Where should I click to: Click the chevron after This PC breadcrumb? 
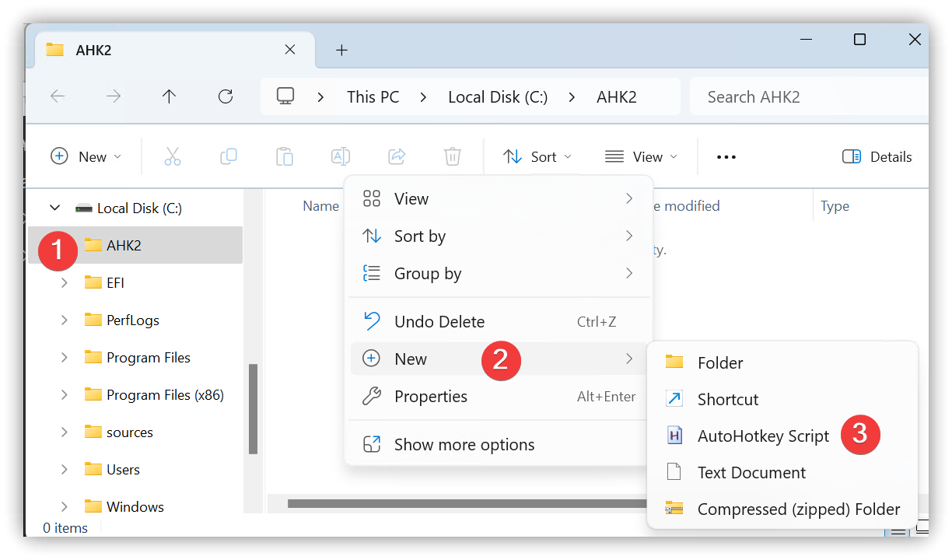pos(423,97)
